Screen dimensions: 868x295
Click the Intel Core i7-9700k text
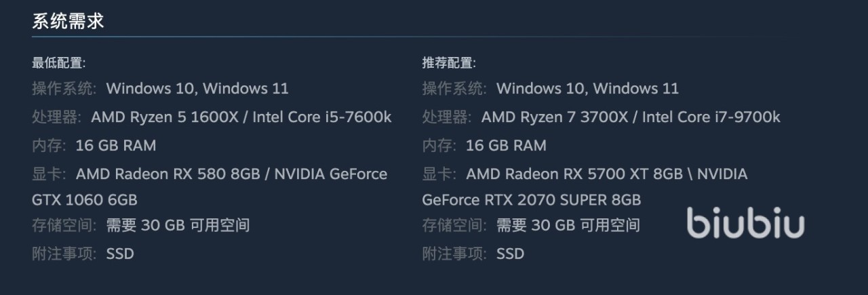click(711, 117)
